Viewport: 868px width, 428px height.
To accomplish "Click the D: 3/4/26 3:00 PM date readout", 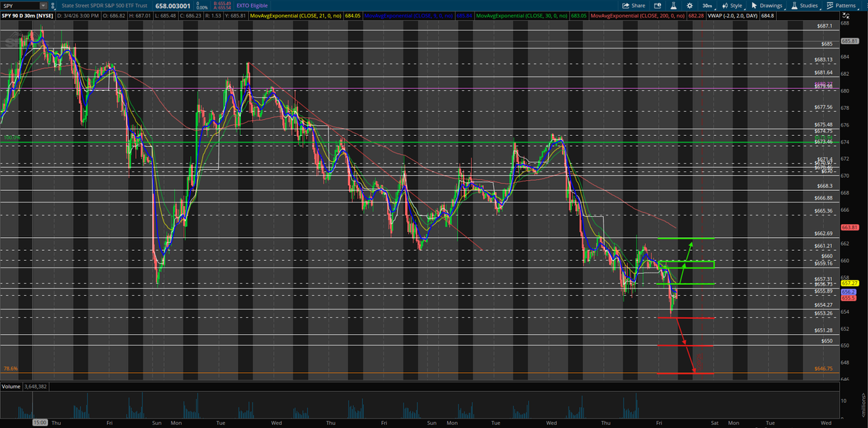I will [77, 15].
